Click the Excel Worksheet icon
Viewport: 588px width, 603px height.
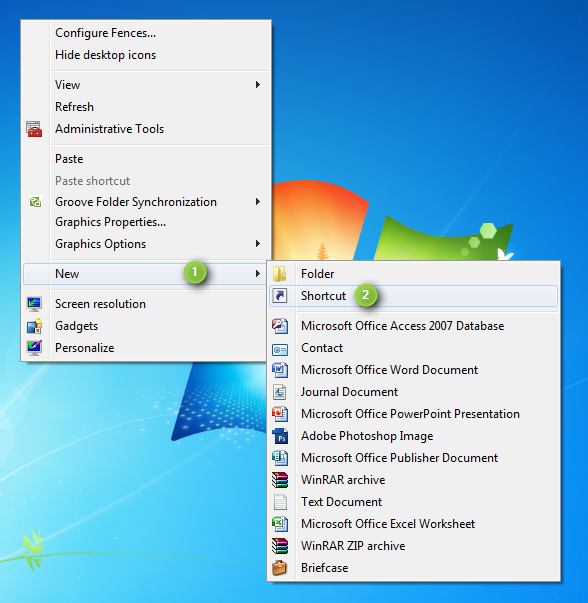point(280,524)
